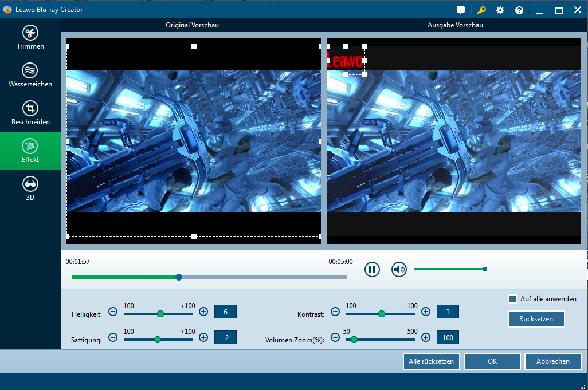The width and height of the screenshot is (588, 390).
Task: Mute audio with the speaker icon
Action: [x=399, y=269]
